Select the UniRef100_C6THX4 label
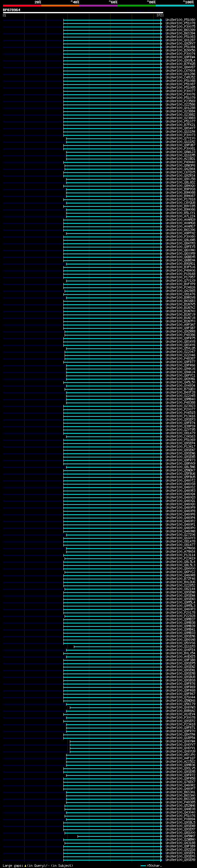 [x=180, y=71]
